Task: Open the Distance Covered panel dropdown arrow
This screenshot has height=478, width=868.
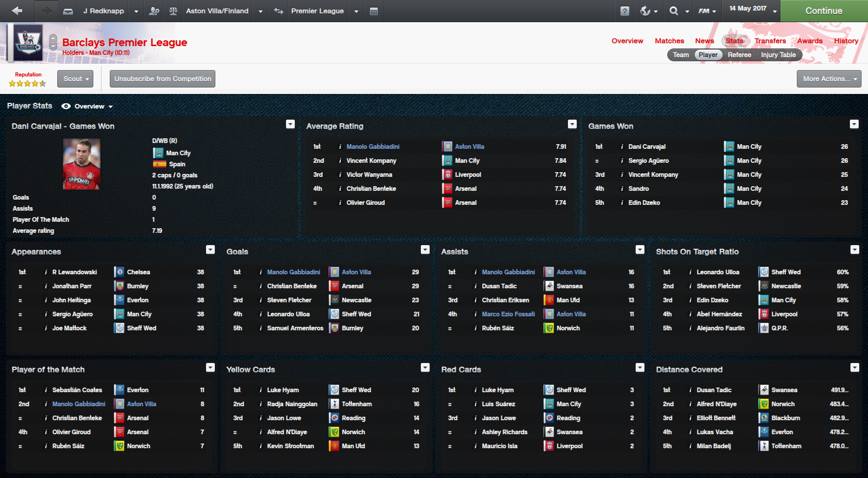Action: [x=855, y=368]
